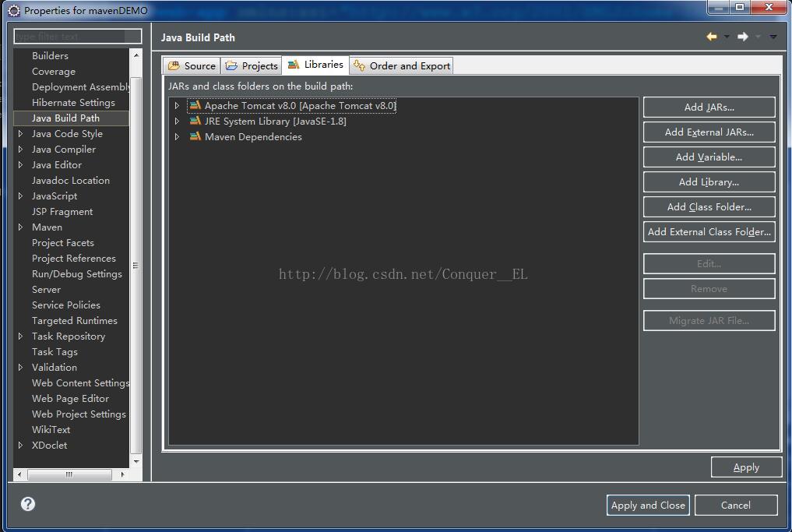Open the view menu triangle icon
Viewport: 792px width, 532px height.
coord(773,37)
